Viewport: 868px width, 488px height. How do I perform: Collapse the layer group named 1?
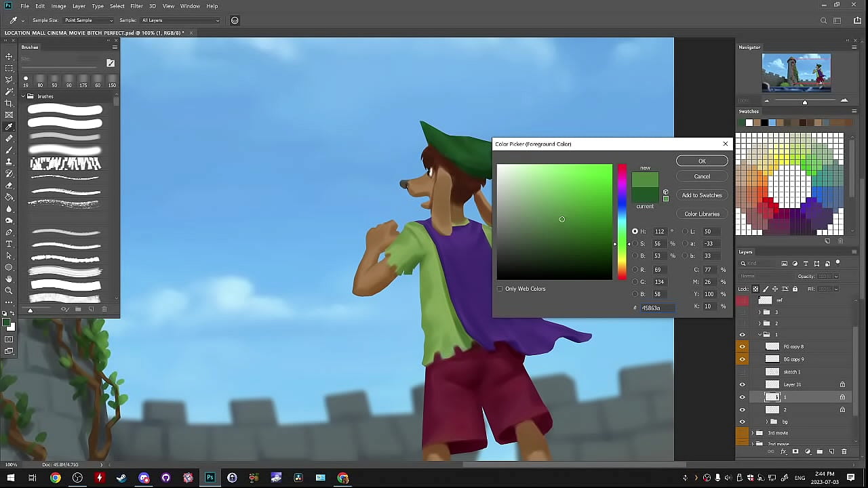[x=759, y=334]
